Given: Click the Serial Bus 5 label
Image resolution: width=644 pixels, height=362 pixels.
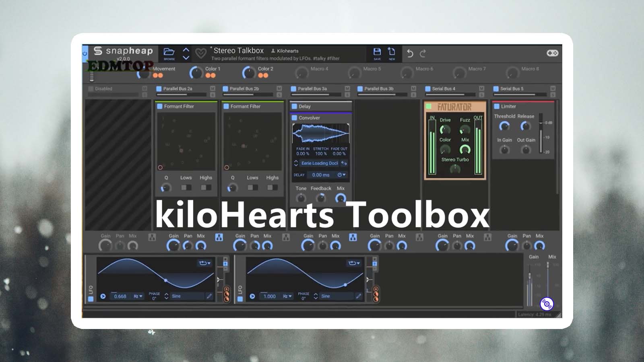Looking at the screenshot, I should pos(512,88).
